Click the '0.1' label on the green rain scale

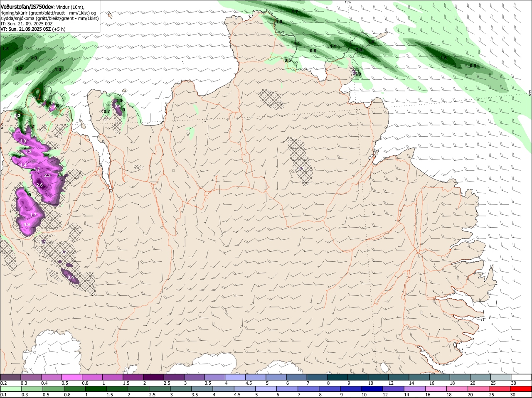click(x=3, y=395)
